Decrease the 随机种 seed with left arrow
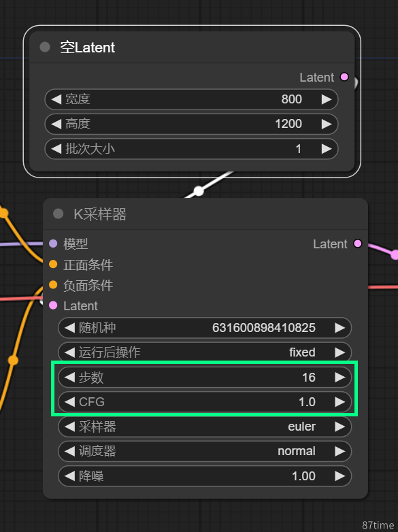The width and height of the screenshot is (398, 532). pos(69,328)
